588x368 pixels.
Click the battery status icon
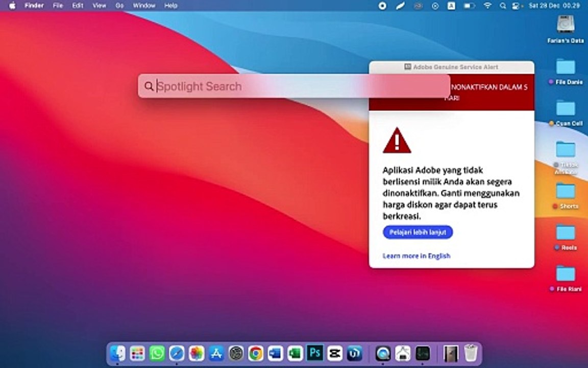[470, 6]
